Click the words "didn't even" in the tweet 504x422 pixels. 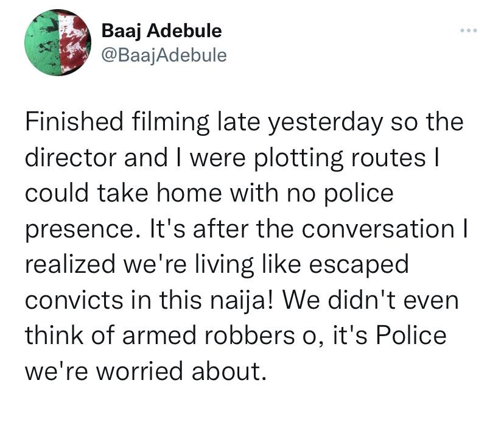click(393, 300)
